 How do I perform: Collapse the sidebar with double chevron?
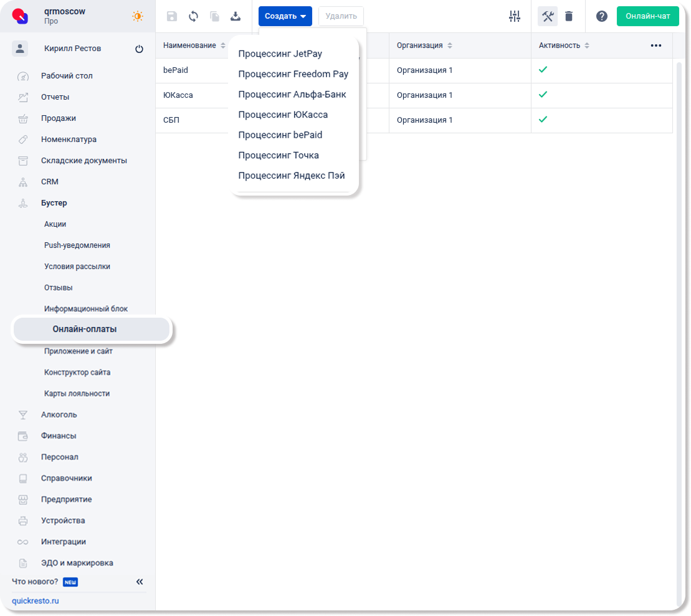click(140, 582)
